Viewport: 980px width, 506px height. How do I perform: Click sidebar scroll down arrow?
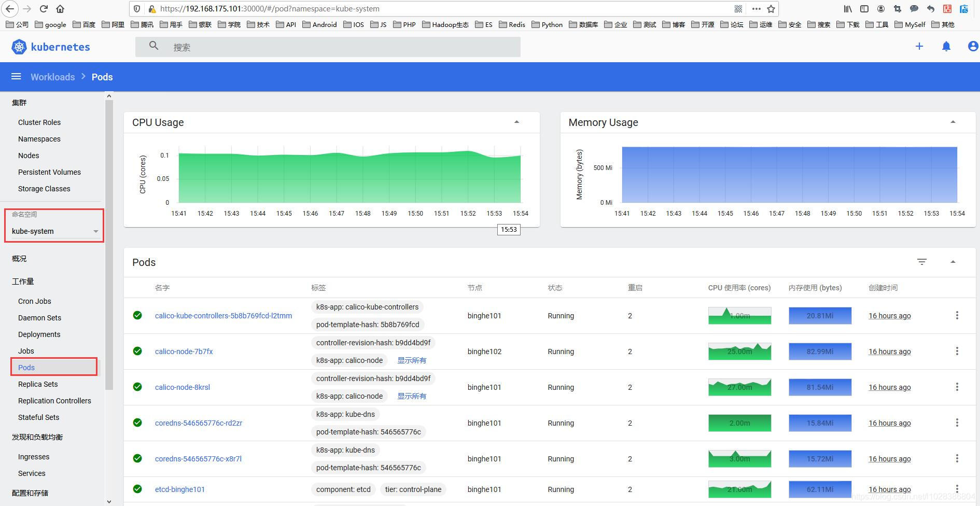109,501
